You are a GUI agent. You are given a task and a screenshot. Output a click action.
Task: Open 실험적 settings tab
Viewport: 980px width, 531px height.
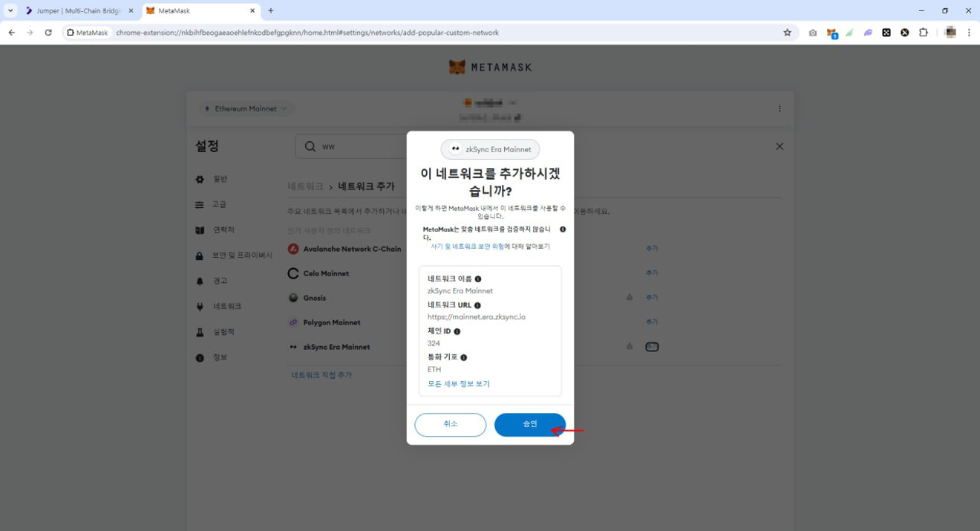[223, 332]
